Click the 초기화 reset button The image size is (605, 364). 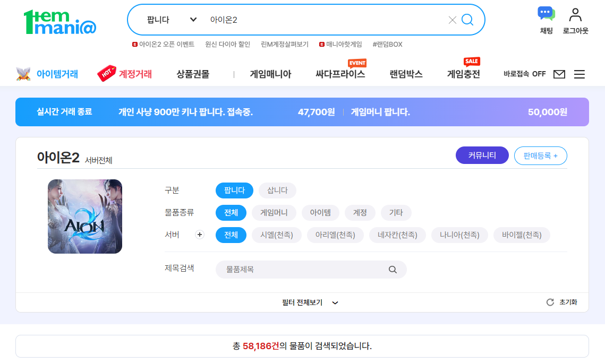[x=562, y=302]
